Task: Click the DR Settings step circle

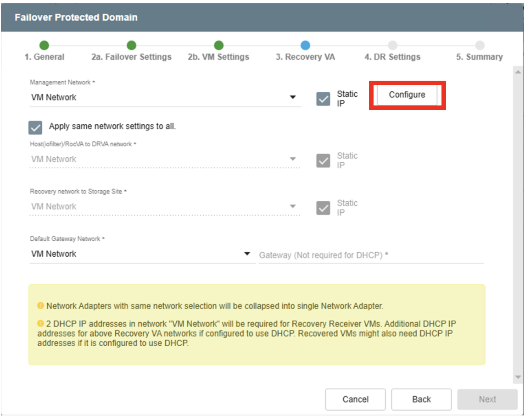Action: (392, 45)
